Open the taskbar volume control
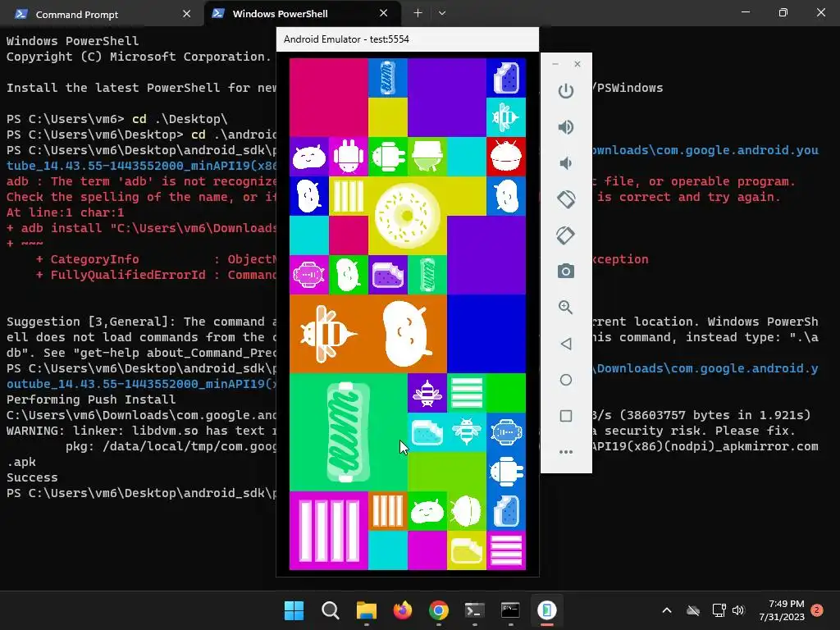The width and height of the screenshot is (840, 630). (x=738, y=610)
